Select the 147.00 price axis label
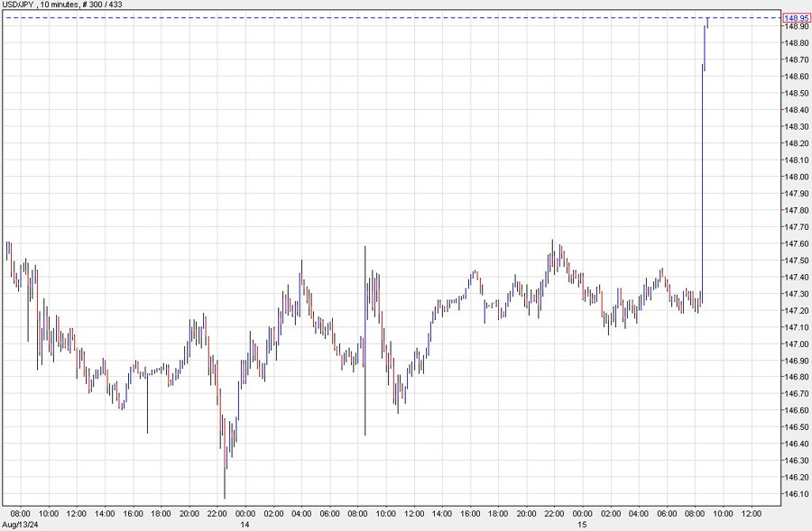812x531 pixels. [797, 344]
